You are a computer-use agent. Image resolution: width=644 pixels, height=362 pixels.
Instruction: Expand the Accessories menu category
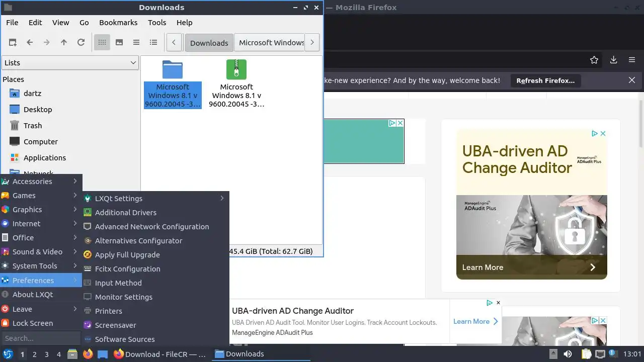coord(41,182)
